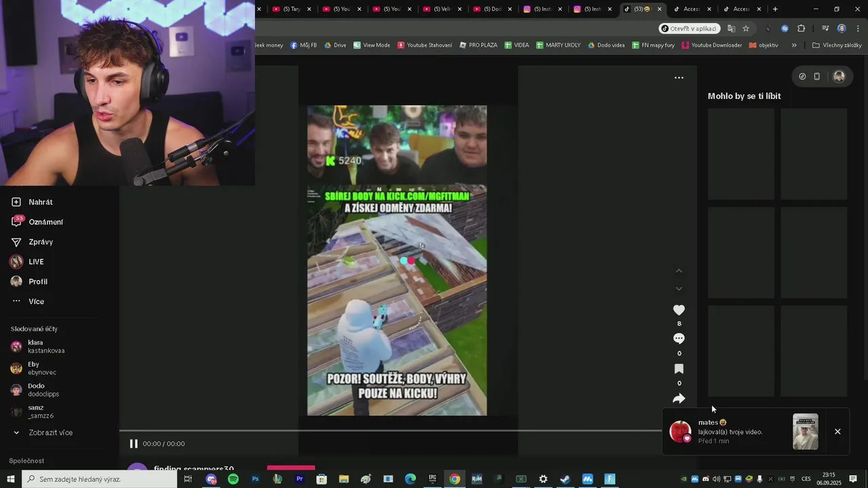Bookmark this page with the star icon

746,28
